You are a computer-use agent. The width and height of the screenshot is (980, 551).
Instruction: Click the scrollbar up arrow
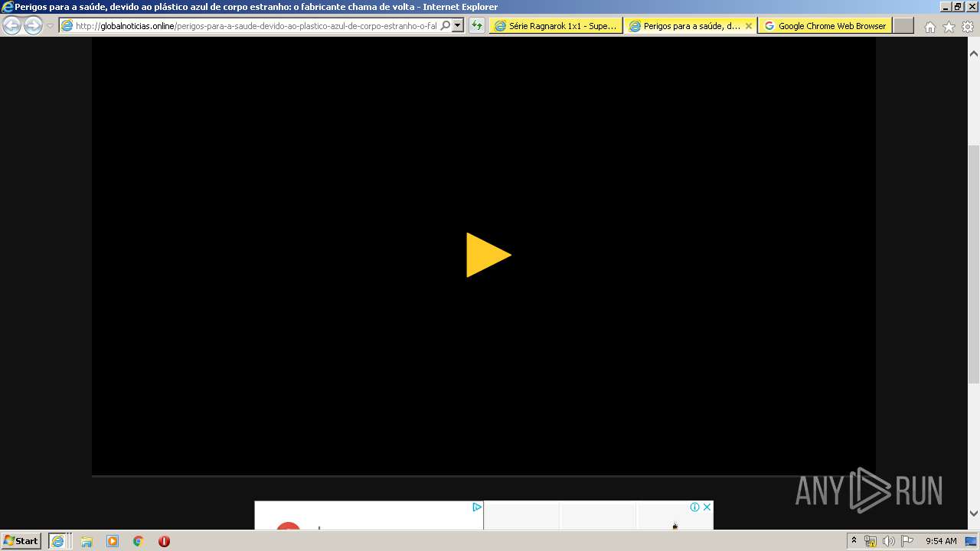coord(974,54)
